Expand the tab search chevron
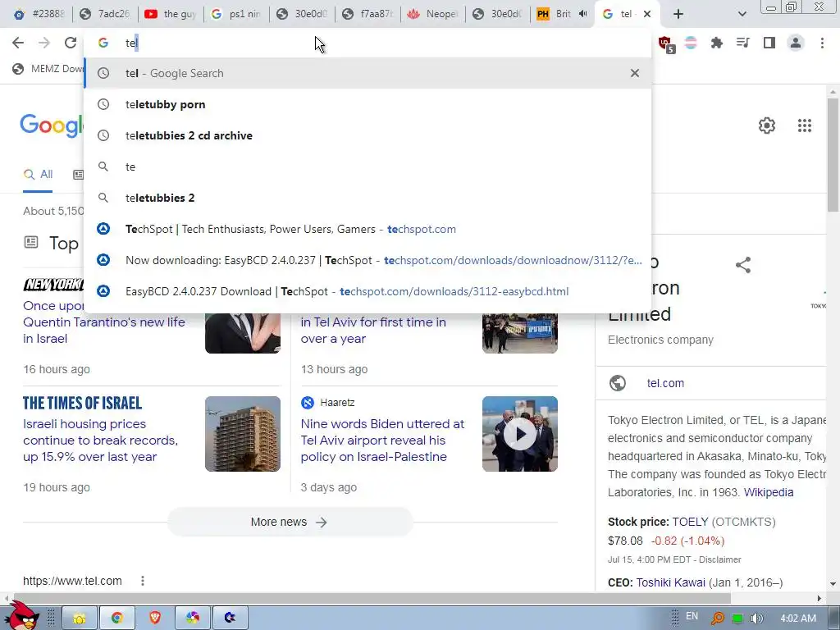840x630 pixels. coord(742,14)
